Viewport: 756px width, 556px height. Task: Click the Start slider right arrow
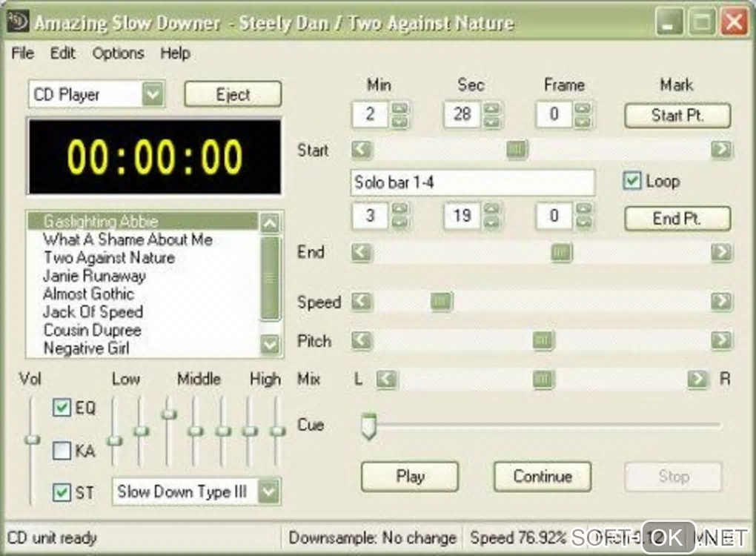[721, 150]
